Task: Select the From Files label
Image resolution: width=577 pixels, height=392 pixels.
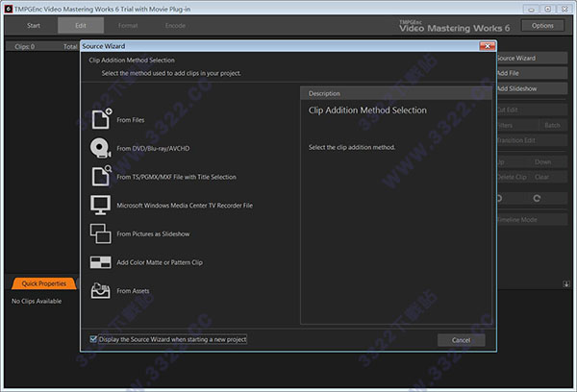Action: [x=131, y=120]
